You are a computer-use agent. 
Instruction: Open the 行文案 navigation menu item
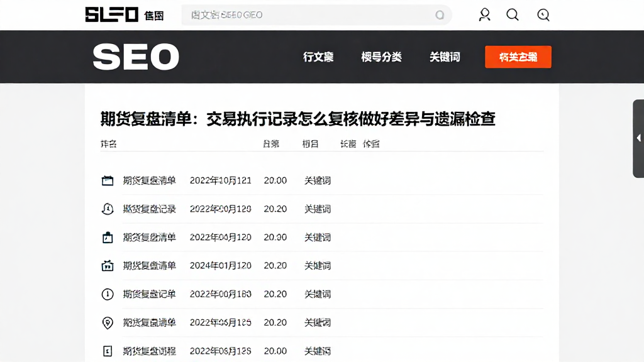pyautogui.click(x=318, y=57)
